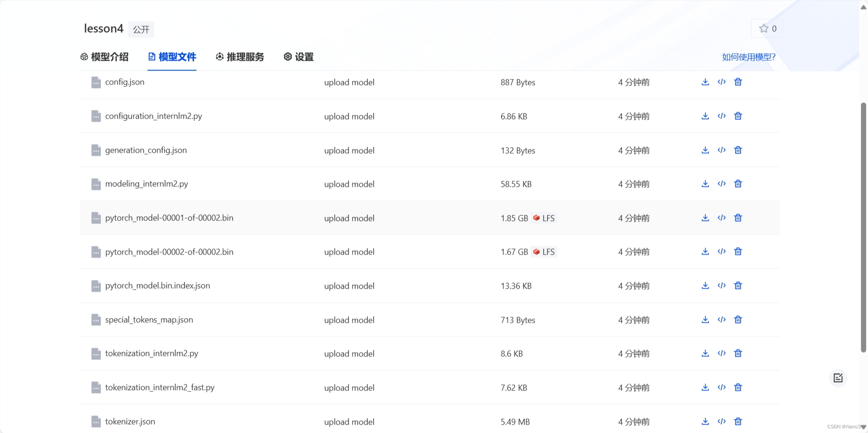This screenshot has width=868, height=433.
Task: Open tokenization_internlm2.py file
Action: pos(152,354)
